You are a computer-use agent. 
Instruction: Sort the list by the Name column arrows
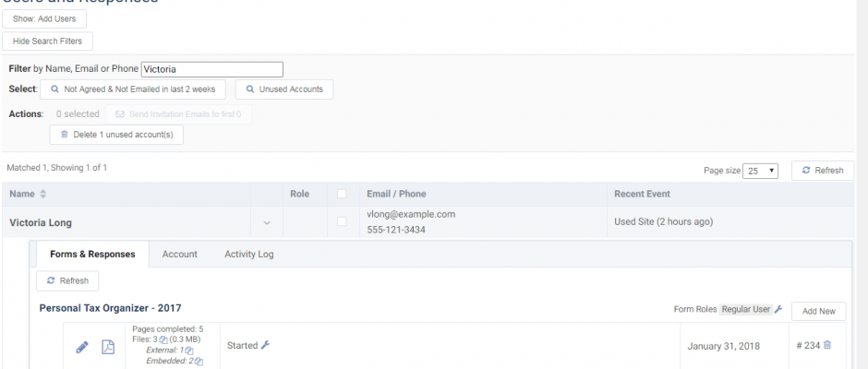coord(42,195)
